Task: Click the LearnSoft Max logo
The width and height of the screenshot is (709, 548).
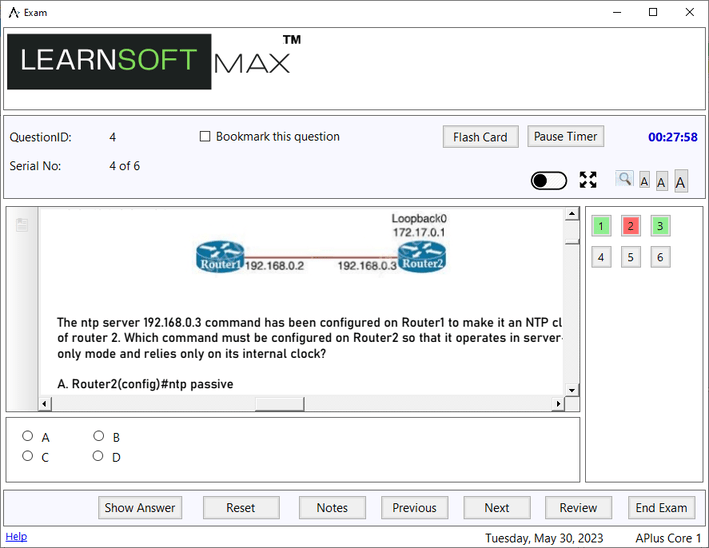Action: tap(154, 61)
